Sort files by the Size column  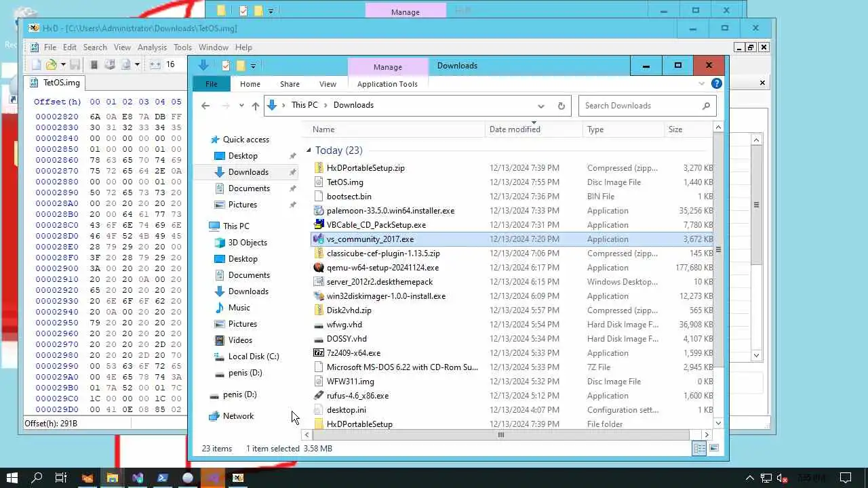pyautogui.click(x=688, y=129)
